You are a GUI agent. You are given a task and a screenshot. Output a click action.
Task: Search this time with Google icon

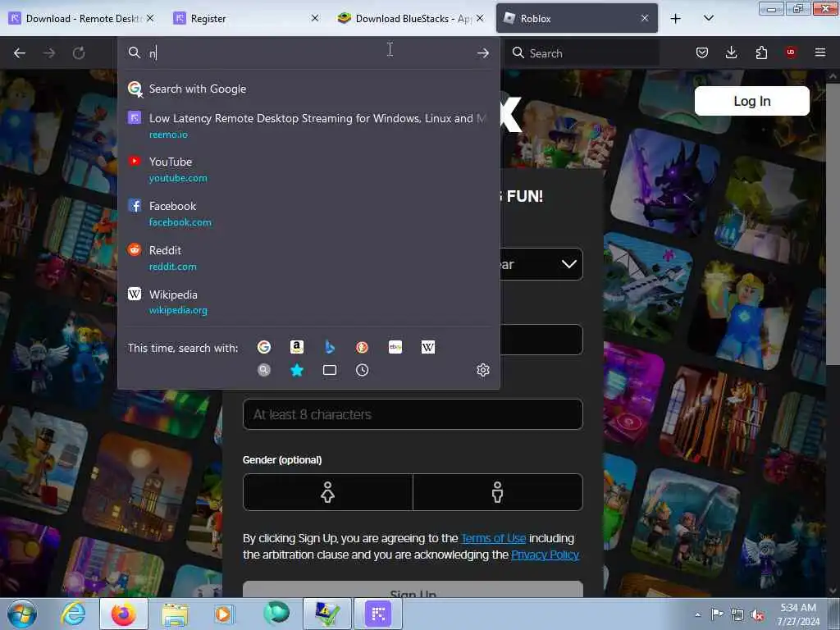263,347
